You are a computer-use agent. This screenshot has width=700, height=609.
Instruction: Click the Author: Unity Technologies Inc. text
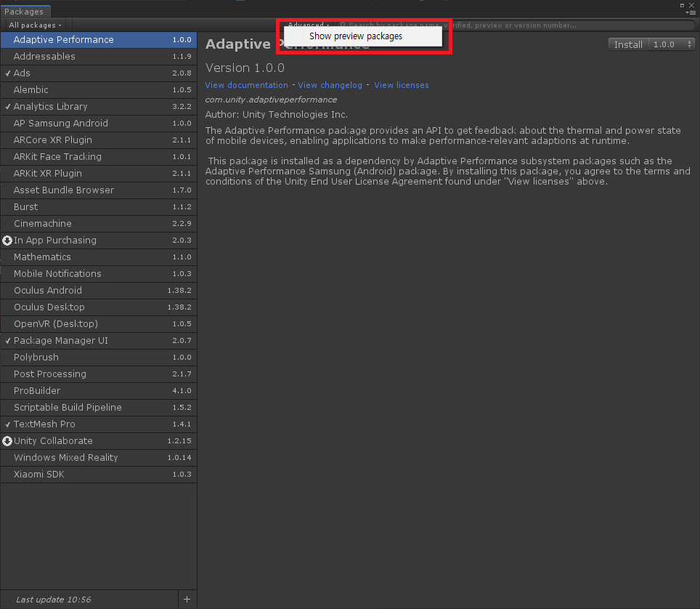point(277,115)
